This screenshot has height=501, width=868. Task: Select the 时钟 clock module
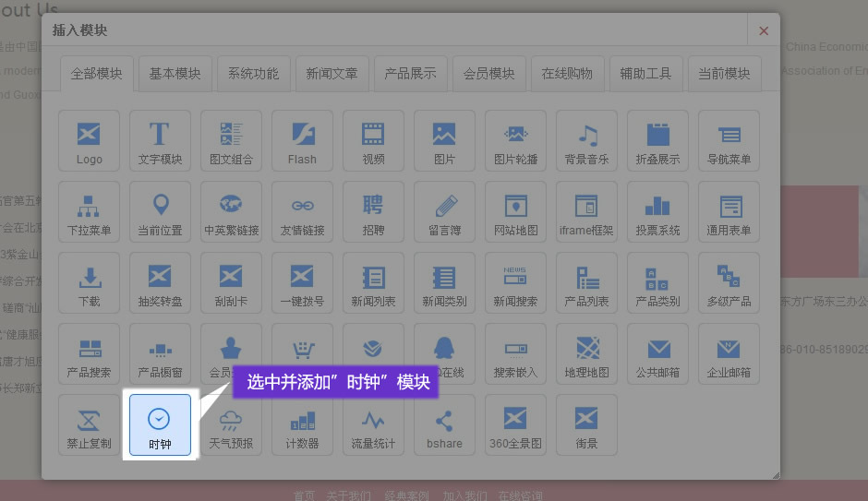[160, 424]
